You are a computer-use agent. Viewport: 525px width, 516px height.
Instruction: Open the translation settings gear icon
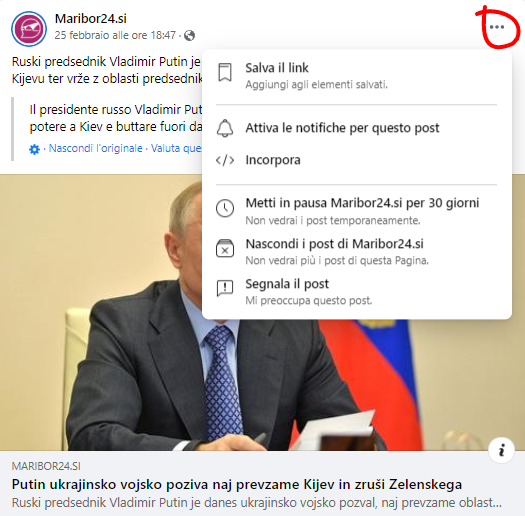pyautogui.click(x=34, y=149)
